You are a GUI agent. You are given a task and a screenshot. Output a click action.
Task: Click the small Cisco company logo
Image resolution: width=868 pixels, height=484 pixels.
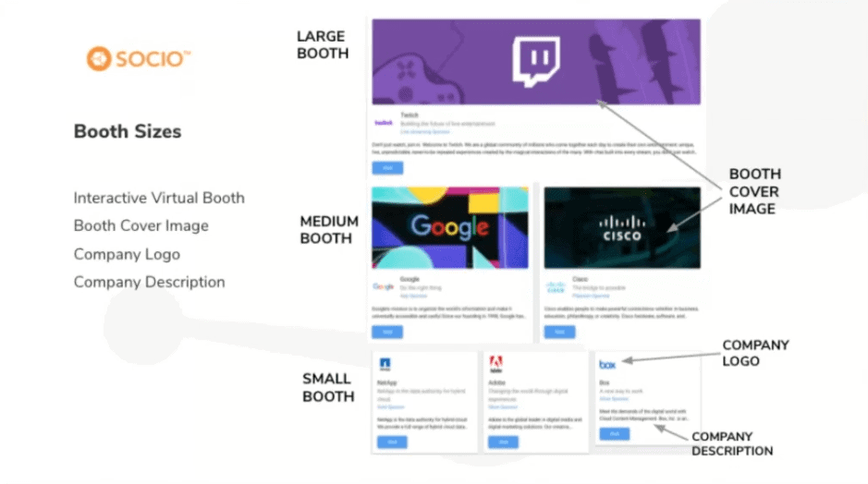tap(556, 287)
